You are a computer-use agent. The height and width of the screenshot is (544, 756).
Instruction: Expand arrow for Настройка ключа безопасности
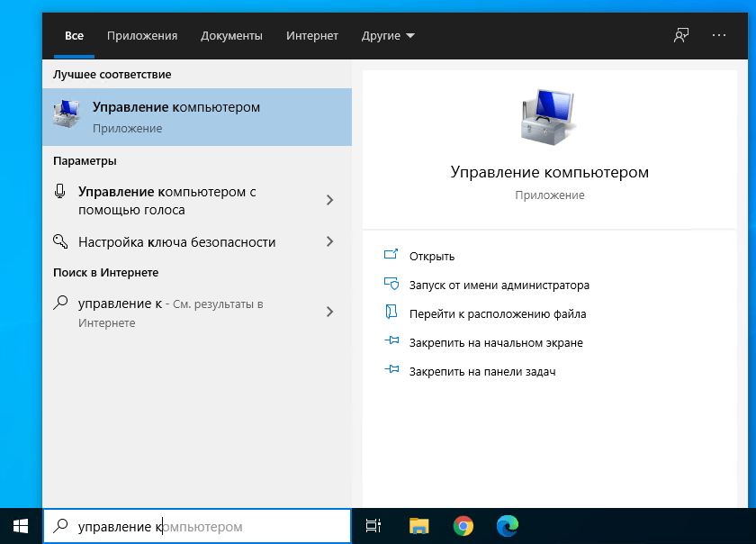[x=329, y=241]
